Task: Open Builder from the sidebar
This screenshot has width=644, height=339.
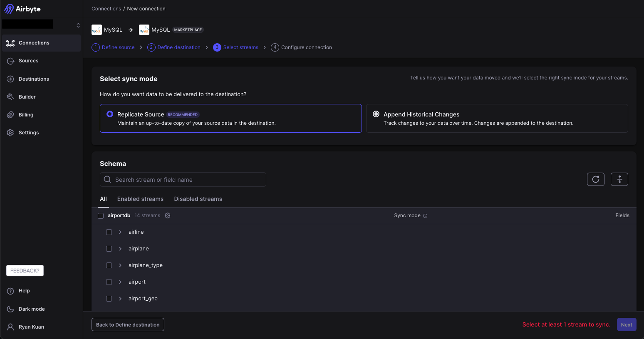Action: 27,97
